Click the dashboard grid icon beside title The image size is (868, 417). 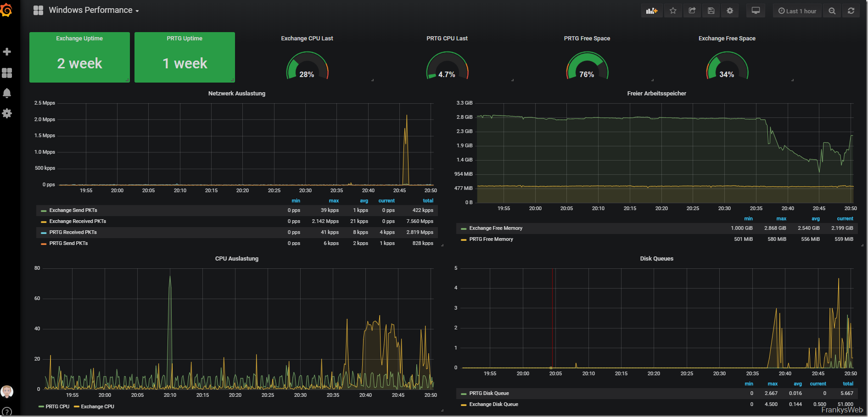pos(38,10)
